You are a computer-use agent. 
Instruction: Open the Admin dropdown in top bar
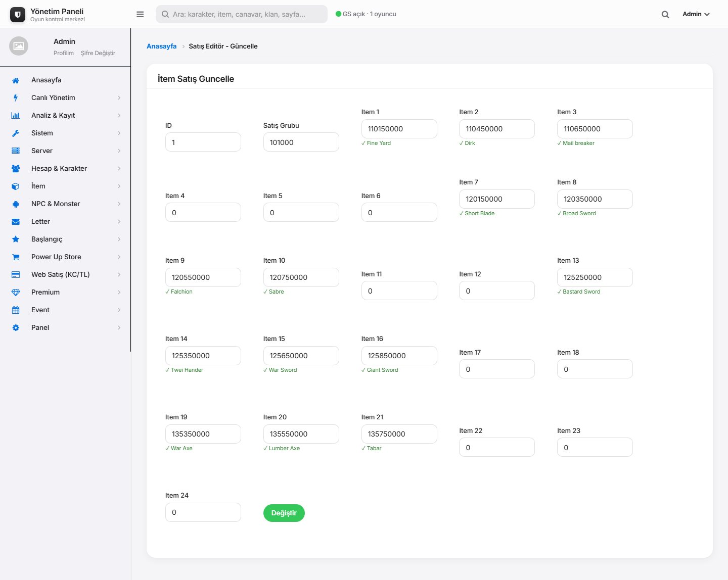click(696, 14)
